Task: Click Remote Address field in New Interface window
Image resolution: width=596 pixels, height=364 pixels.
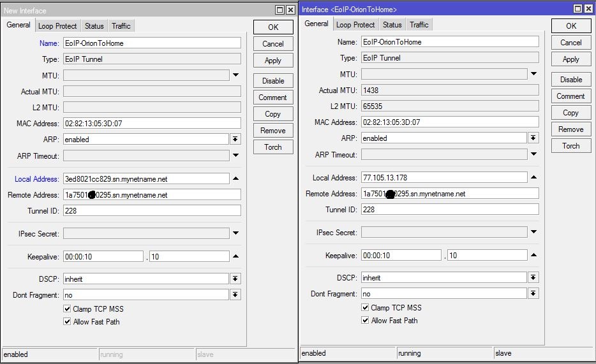Action: (x=152, y=194)
